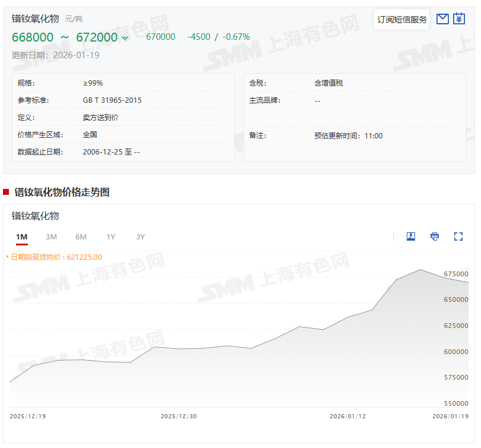Select the 1M time range tab
The height and width of the screenshot is (448, 481).
pyautogui.click(x=22, y=237)
